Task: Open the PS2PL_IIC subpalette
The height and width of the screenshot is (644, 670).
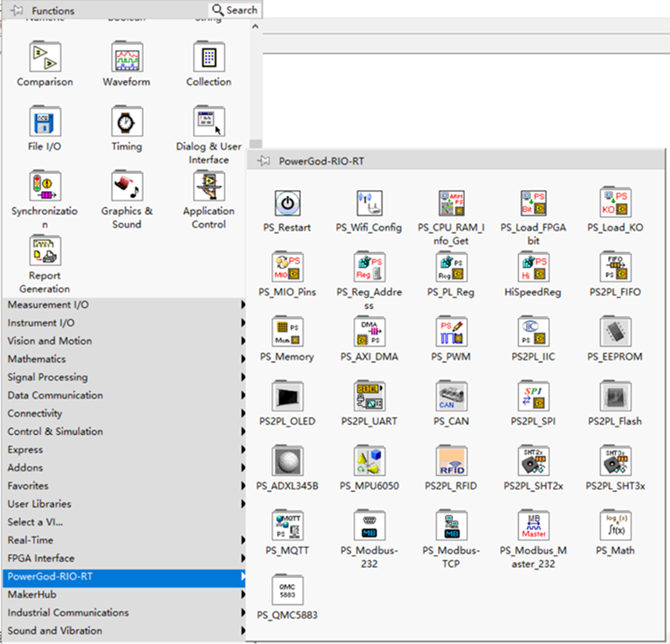Action: [533, 331]
